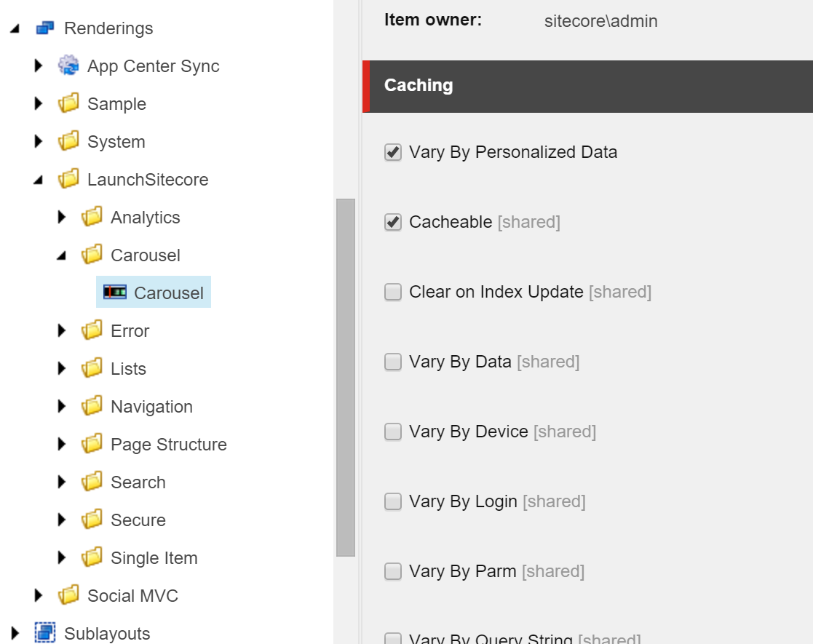Image resolution: width=813 pixels, height=644 pixels.
Task: Enable Clear on Index Update
Action: (x=393, y=292)
